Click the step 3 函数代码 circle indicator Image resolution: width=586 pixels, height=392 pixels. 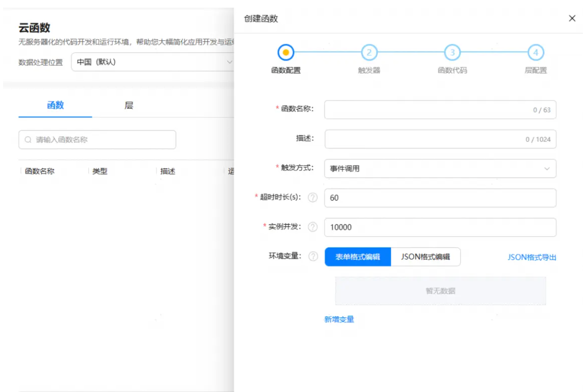coord(453,53)
